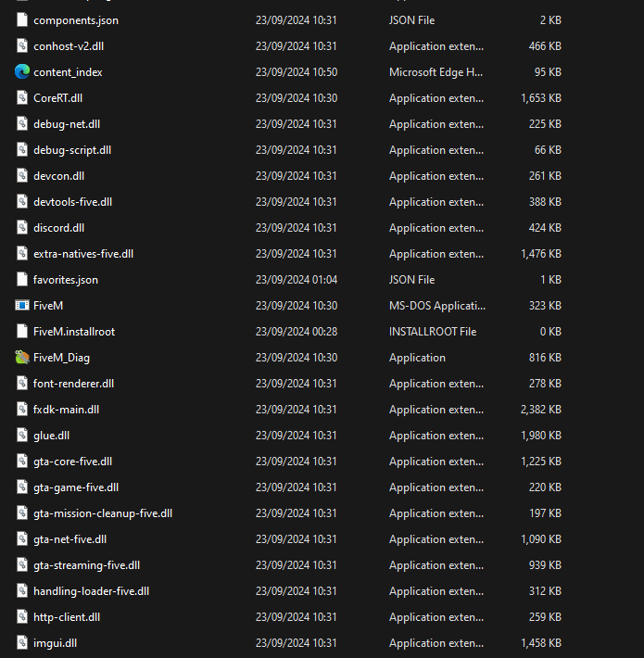Viewport: 644px width, 658px height.
Task: Select the CoreRT.dll file icon
Action: tap(22, 98)
